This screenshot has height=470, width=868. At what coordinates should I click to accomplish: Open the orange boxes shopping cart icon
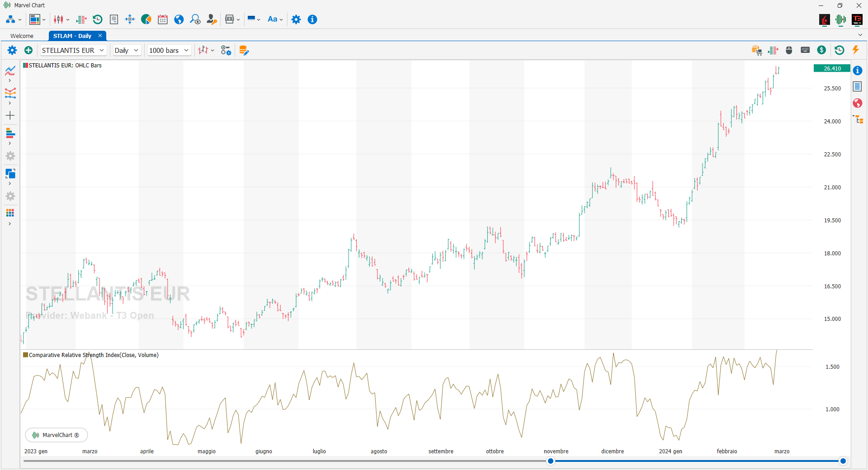[x=757, y=50]
